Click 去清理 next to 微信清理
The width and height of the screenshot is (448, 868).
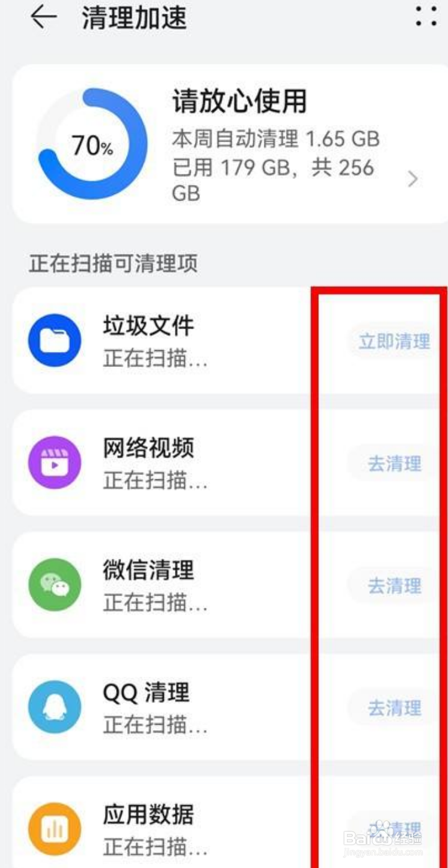(395, 585)
